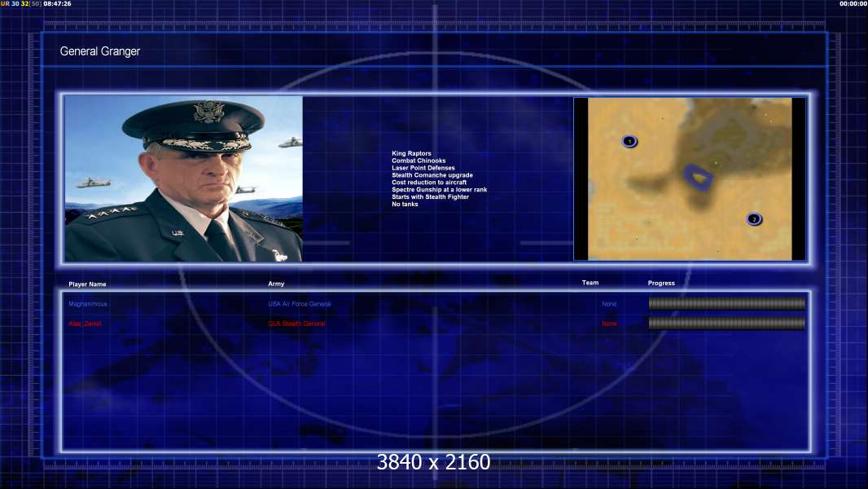Click the 'Team' column header
Screen dimensions: 868x489
pyautogui.click(x=590, y=283)
